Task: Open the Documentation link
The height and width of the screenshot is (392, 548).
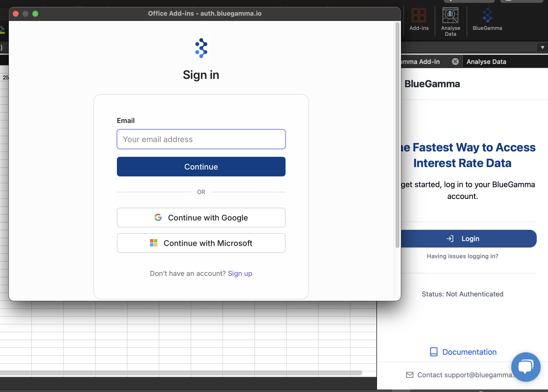Action: pos(469,352)
